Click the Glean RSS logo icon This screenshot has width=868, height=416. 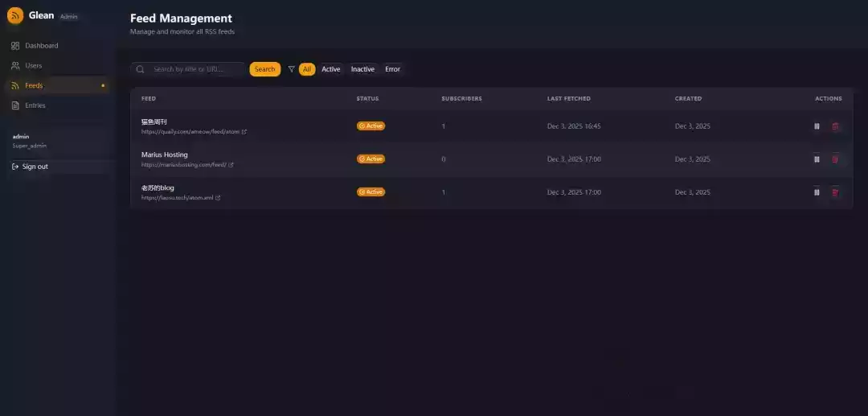(15, 15)
